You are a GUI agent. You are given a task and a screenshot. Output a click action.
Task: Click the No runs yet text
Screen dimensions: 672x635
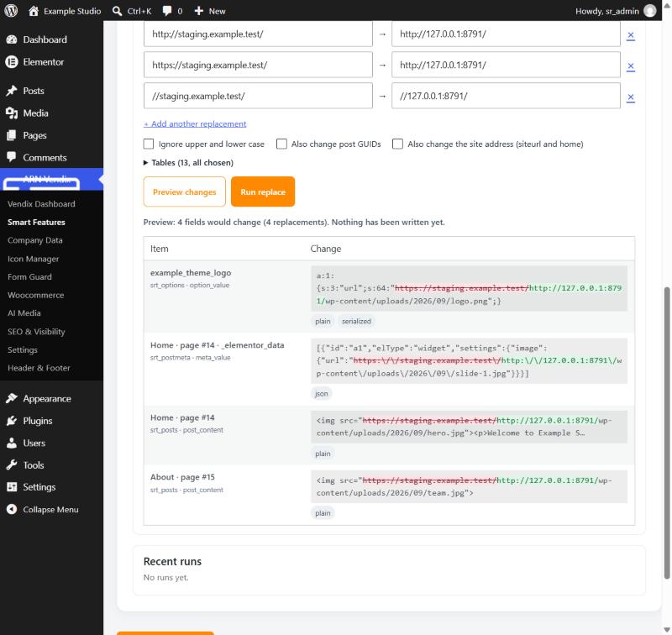click(x=165, y=577)
